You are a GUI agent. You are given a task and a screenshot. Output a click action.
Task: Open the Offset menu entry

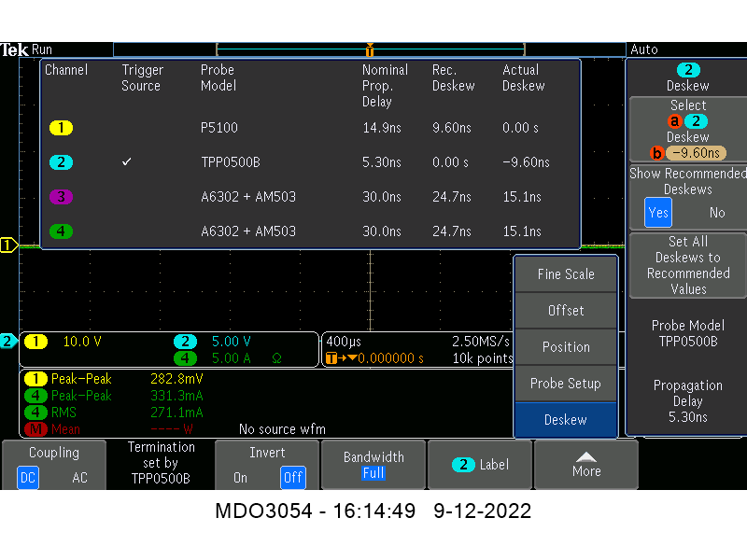pyautogui.click(x=566, y=311)
